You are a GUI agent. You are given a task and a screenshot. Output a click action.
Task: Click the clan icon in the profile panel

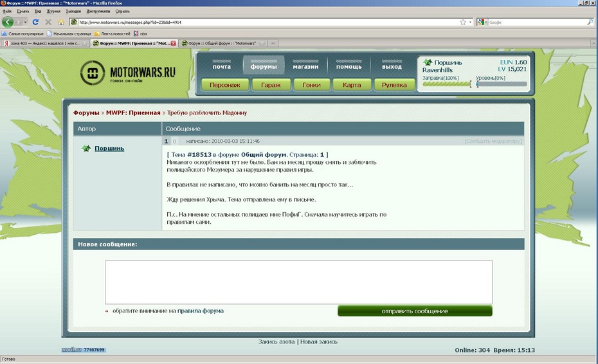click(428, 62)
